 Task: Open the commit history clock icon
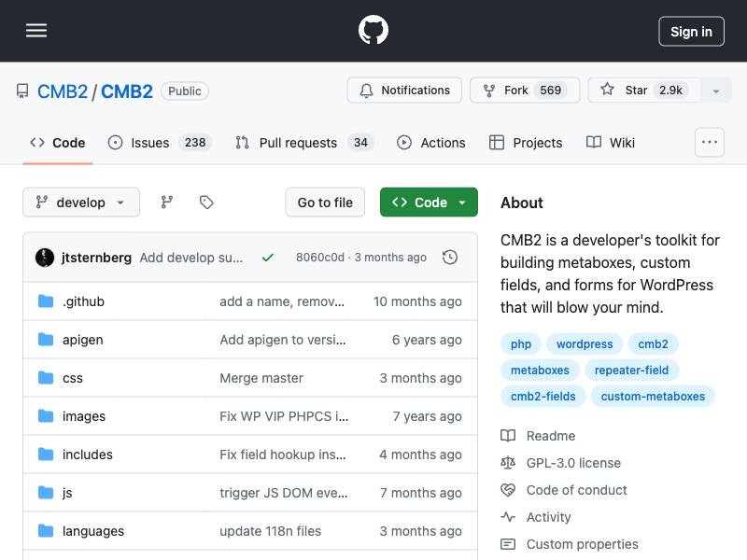450,258
